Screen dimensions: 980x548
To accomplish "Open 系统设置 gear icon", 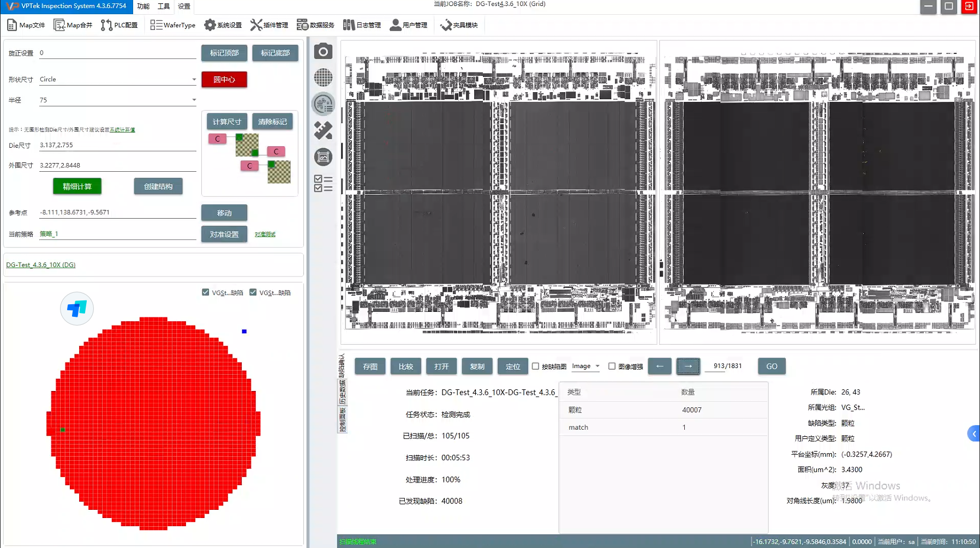I will 223,25.
